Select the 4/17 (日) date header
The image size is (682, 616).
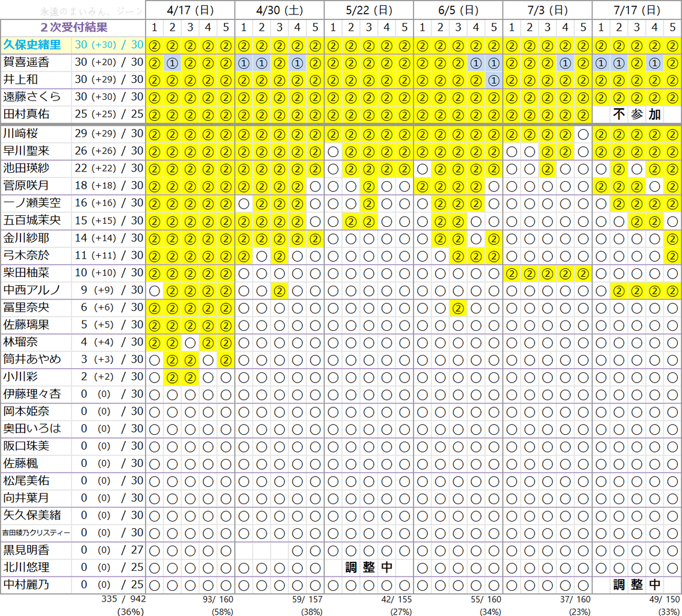coord(190,10)
